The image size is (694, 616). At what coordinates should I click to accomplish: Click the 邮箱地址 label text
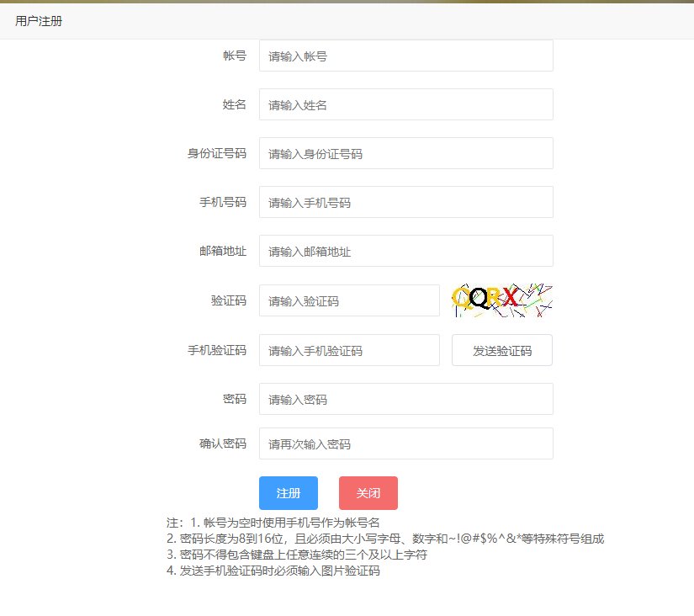pyautogui.click(x=223, y=252)
